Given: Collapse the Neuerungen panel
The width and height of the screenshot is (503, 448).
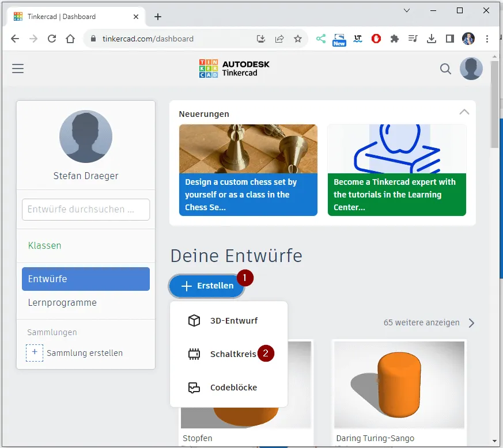Looking at the screenshot, I should pos(464,112).
